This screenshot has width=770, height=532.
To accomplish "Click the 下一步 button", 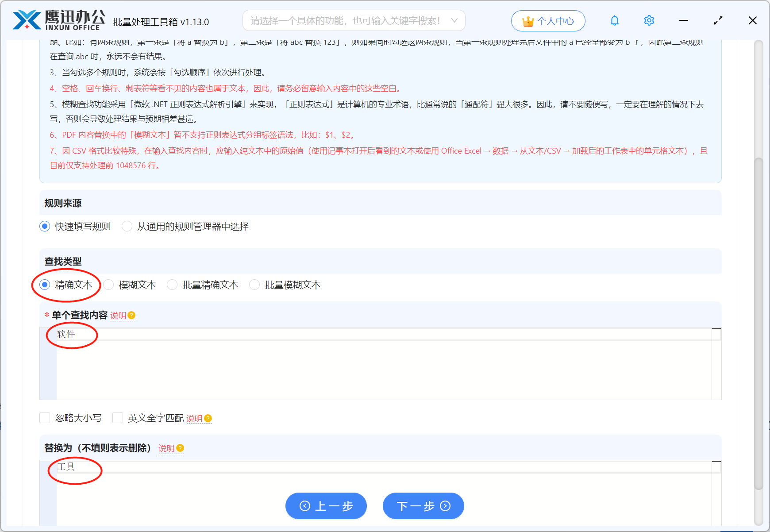I will click(423, 506).
